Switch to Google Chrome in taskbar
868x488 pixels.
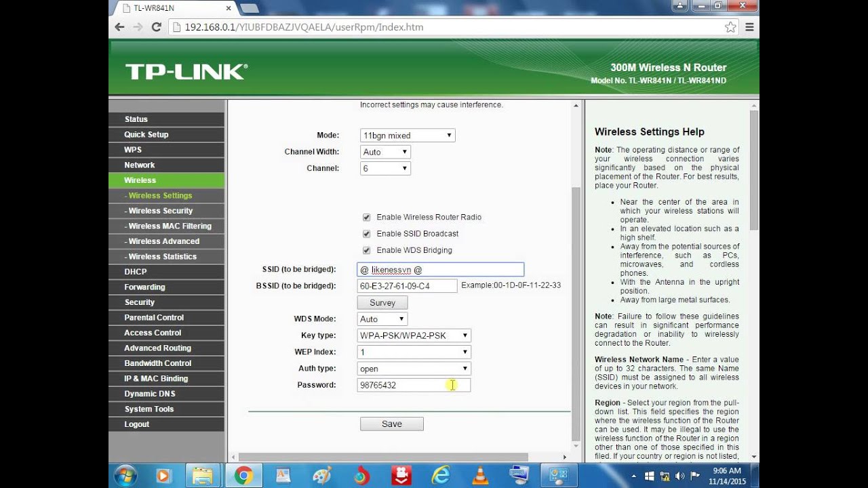click(243, 476)
